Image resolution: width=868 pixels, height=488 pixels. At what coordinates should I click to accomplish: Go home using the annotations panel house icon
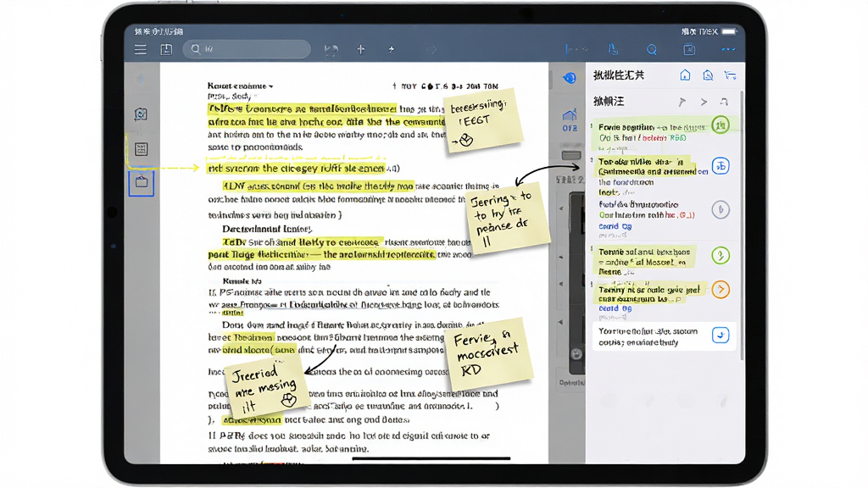(x=685, y=75)
